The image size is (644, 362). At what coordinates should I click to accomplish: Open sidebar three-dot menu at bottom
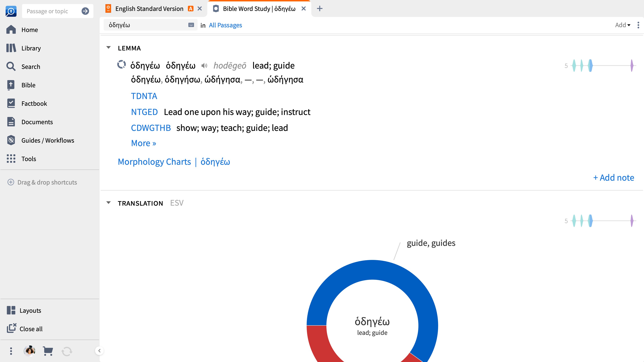pyautogui.click(x=11, y=351)
